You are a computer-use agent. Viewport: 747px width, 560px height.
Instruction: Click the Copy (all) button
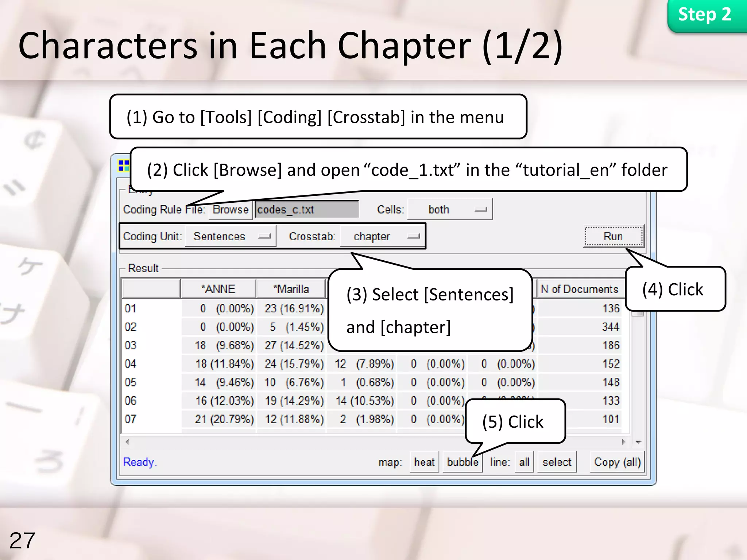[617, 462]
